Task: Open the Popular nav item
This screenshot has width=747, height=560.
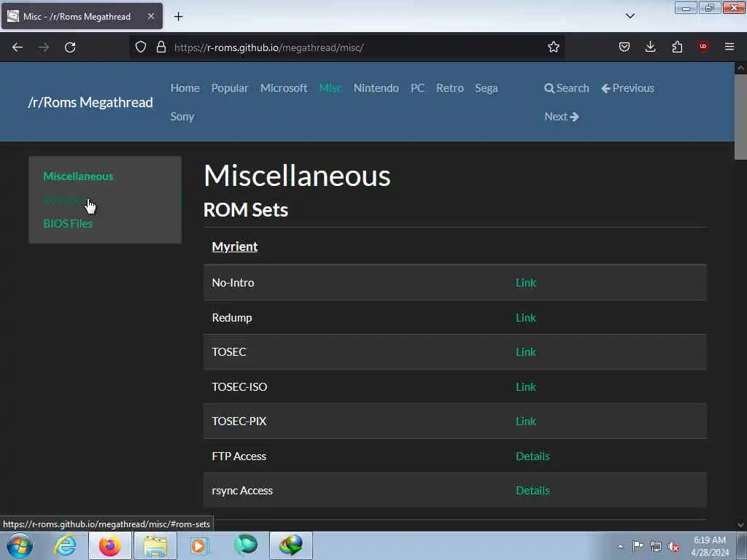Action: click(230, 88)
